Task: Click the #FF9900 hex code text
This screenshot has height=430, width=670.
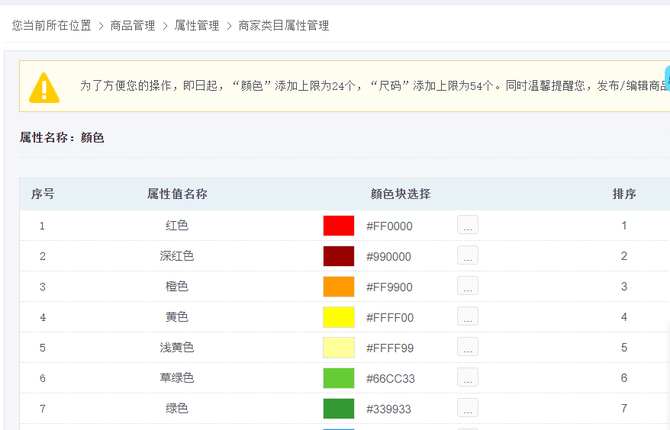Action: (x=389, y=287)
